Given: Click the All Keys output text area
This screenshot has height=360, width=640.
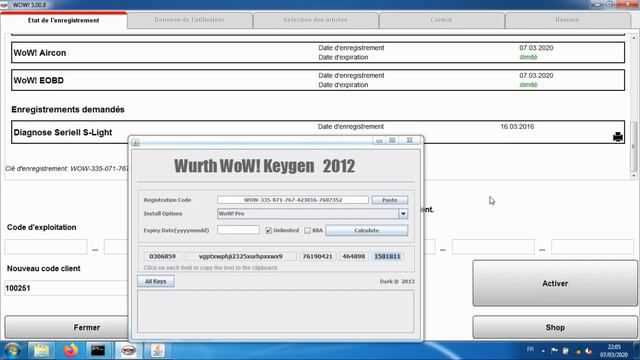Looking at the screenshot, I should coord(276,311).
